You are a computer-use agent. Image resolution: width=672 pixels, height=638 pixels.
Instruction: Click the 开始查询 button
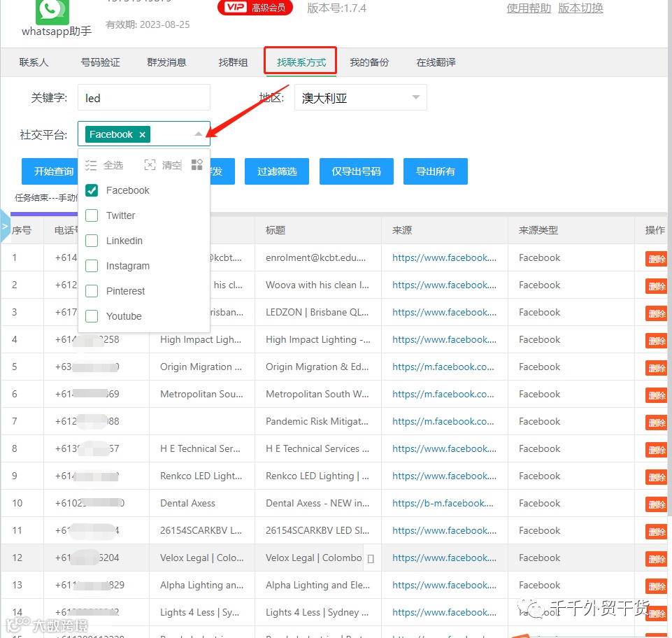[50, 171]
